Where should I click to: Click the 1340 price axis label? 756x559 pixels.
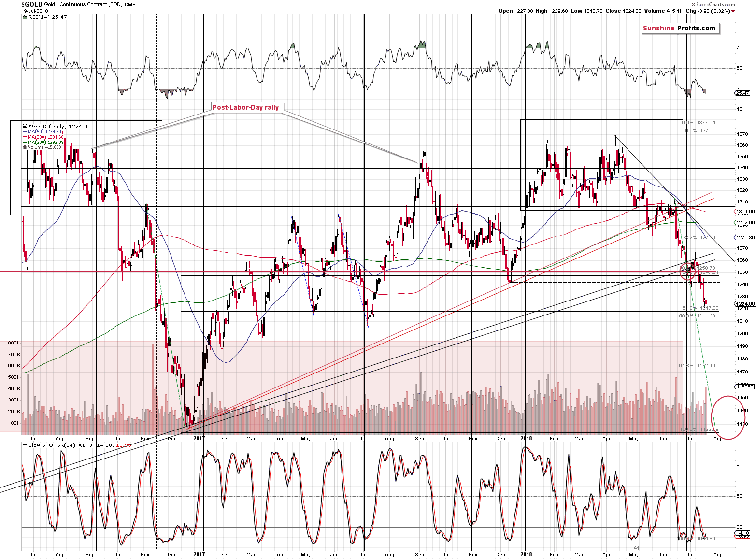743,168
